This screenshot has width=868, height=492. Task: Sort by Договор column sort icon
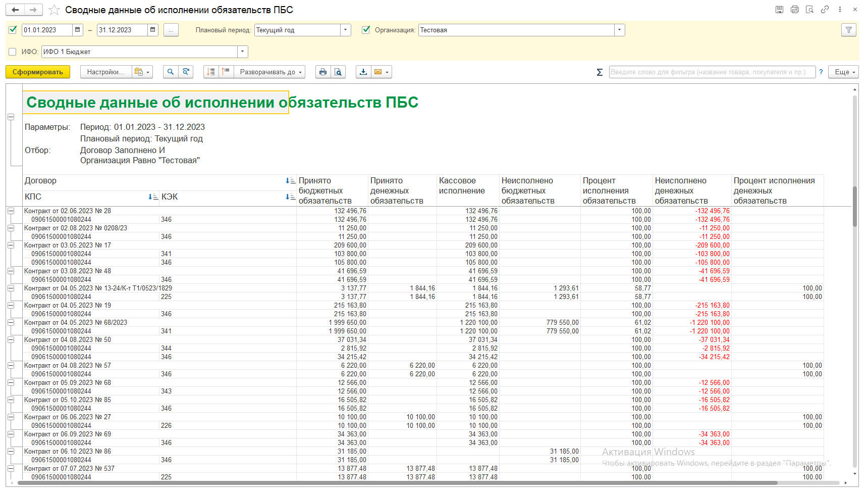click(x=290, y=181)
